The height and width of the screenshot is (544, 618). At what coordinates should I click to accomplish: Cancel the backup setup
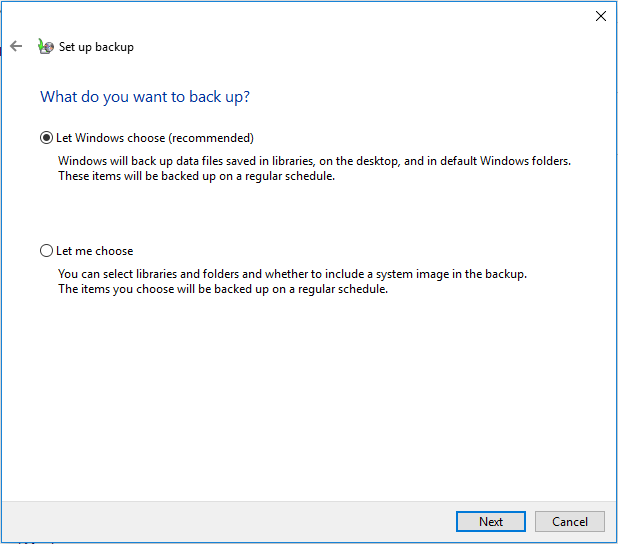point(570,522)
